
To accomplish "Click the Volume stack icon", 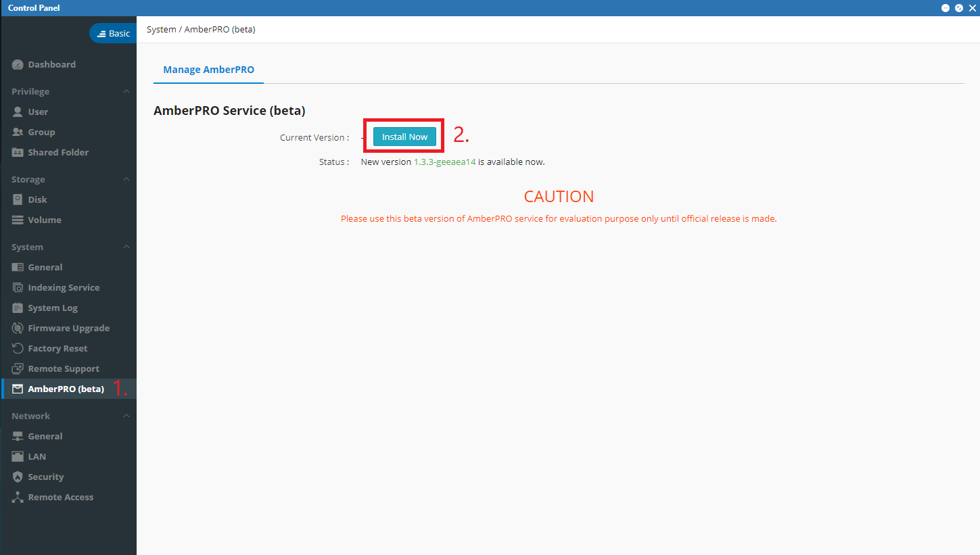I will pos(18,220).
